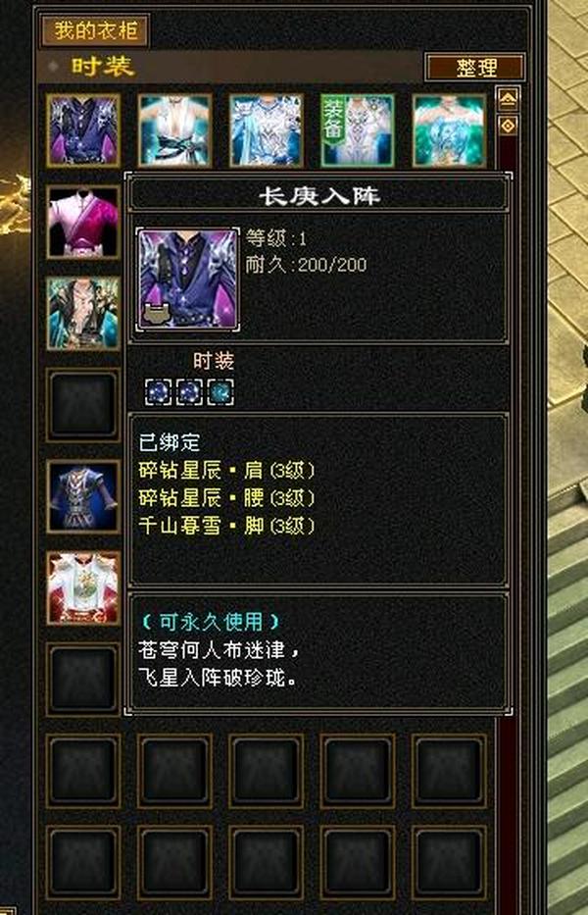The height and width of the screenshot is (915, 588).
Task: Click the first 碎钻星辰 gem slot
Action: click(159, 392)
